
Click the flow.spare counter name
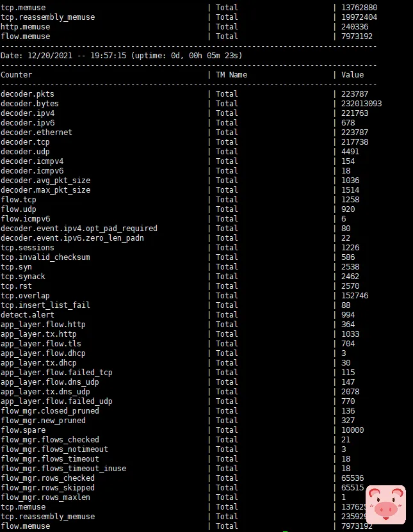[23, 430]
